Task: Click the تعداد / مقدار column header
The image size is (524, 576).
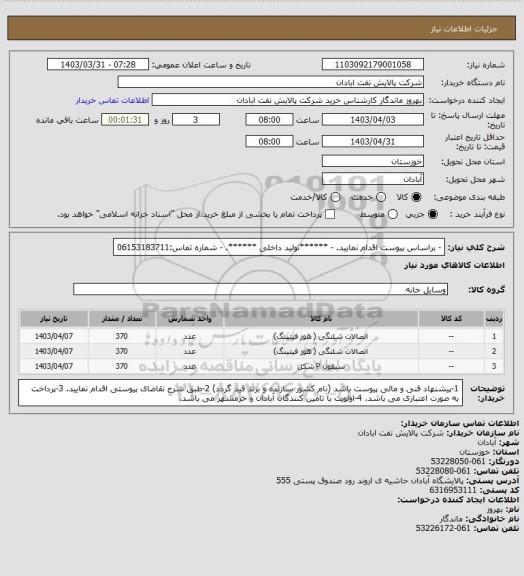Action: pyautogui.click(x=122, y=319)
